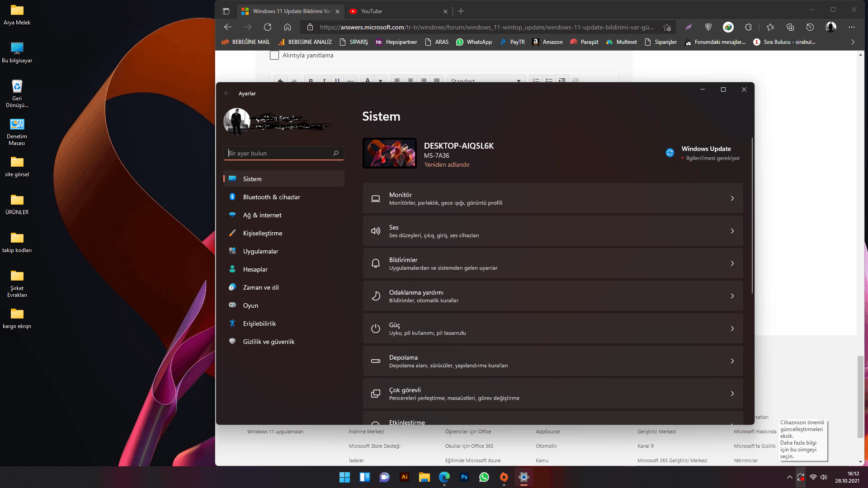The width and height of the screenshot is (868, 488).
Task: Click Yeniden adlandır link
Action: [447, 165]
